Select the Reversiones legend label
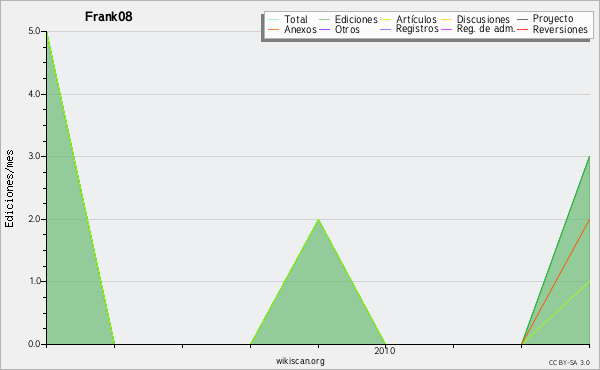This screenshot has height=370, width=600. point(560,29)
